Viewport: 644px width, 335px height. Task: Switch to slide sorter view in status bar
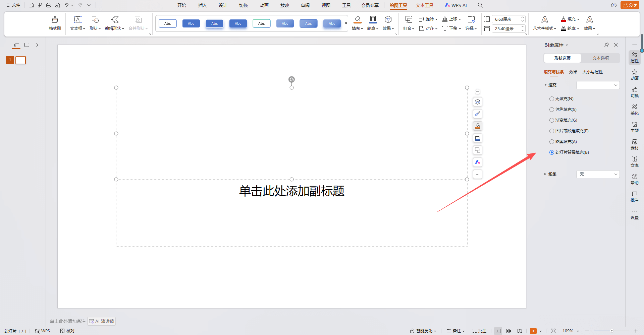point(509,331)
